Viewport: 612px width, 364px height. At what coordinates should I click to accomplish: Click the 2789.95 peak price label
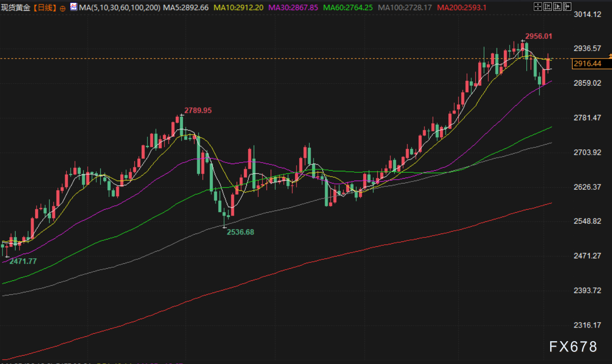point(198,110)
